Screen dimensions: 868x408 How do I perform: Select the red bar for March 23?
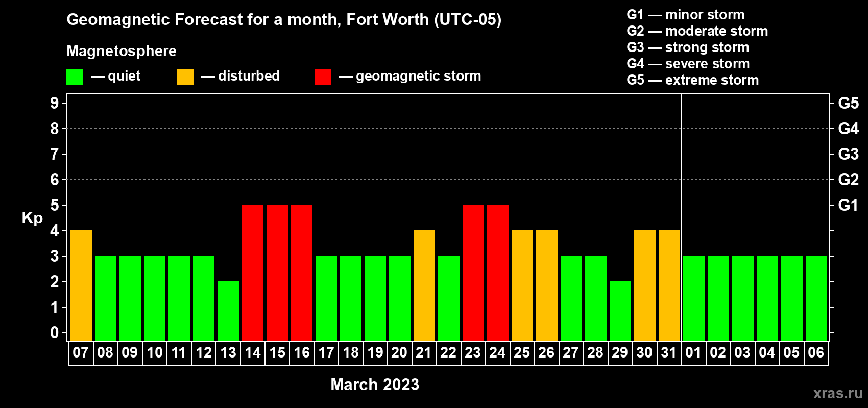click(x=473, y=273)
